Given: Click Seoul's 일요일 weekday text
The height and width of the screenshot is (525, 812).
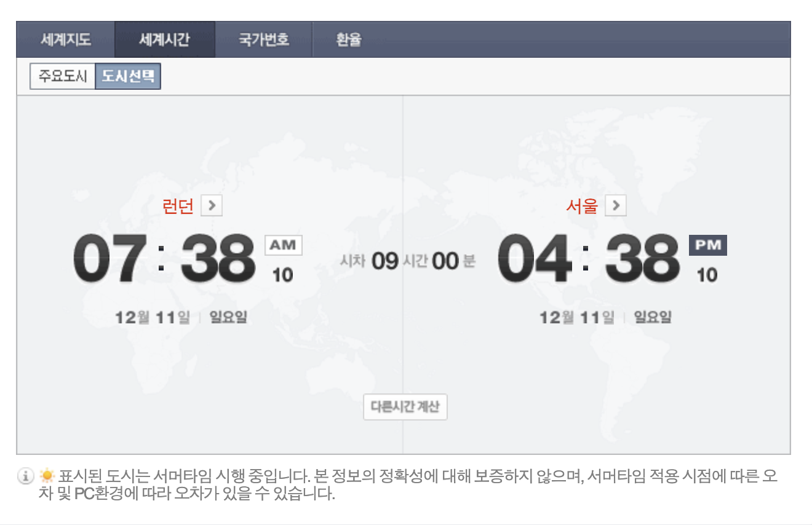Looking at the screenshot, I should 653,317.
